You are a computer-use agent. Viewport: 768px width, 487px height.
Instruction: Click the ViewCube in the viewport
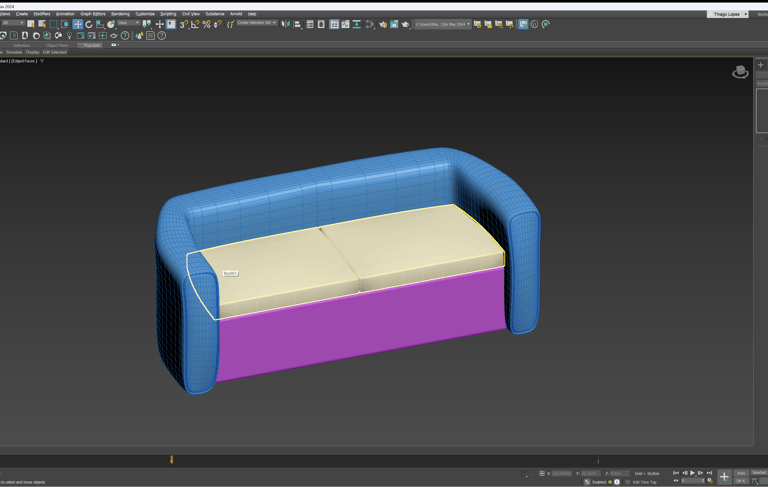740,72
